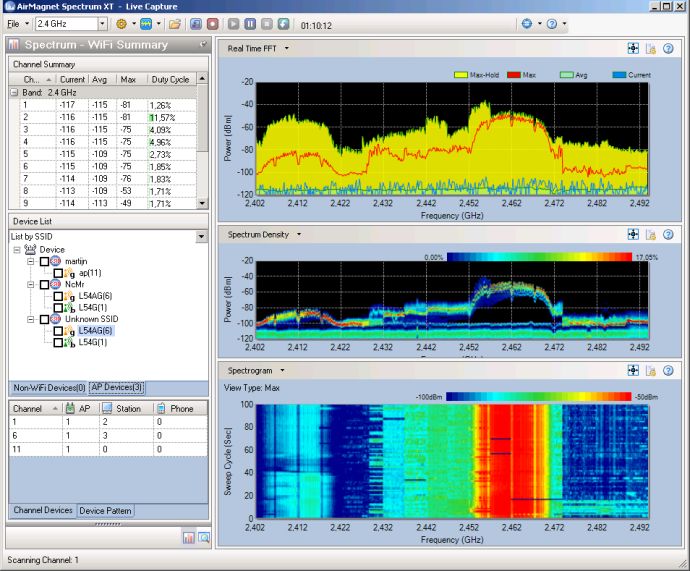Image resolution: width=690 pixels, height=571 pixels.
Task: Select channel 11 row in devices table
Action: pyautogui.click(x=108, y=449)
